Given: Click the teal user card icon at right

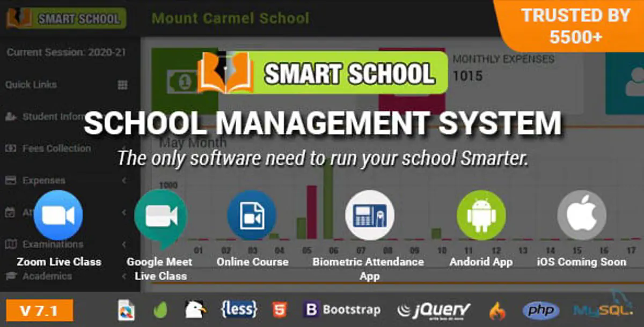Looking at the screenshot, I should [625, 80].
